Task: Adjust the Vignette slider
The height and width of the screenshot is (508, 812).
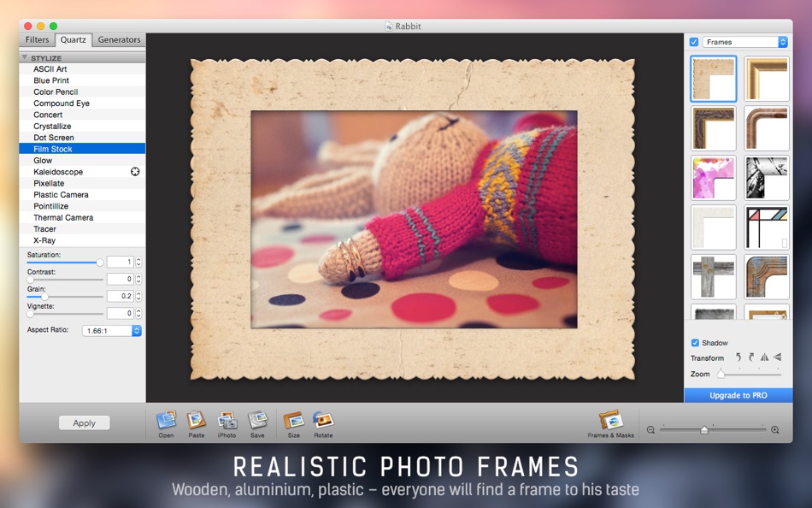Action: point(65,314)
